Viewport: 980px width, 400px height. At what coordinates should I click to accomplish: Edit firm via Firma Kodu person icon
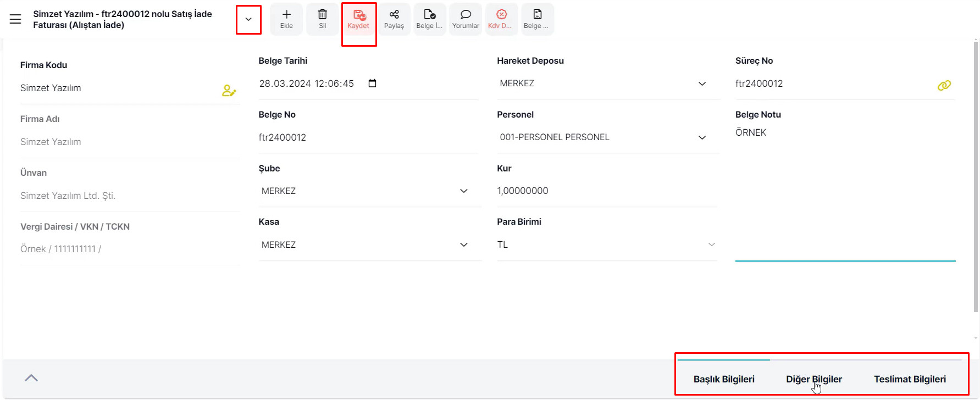point(229,90)
